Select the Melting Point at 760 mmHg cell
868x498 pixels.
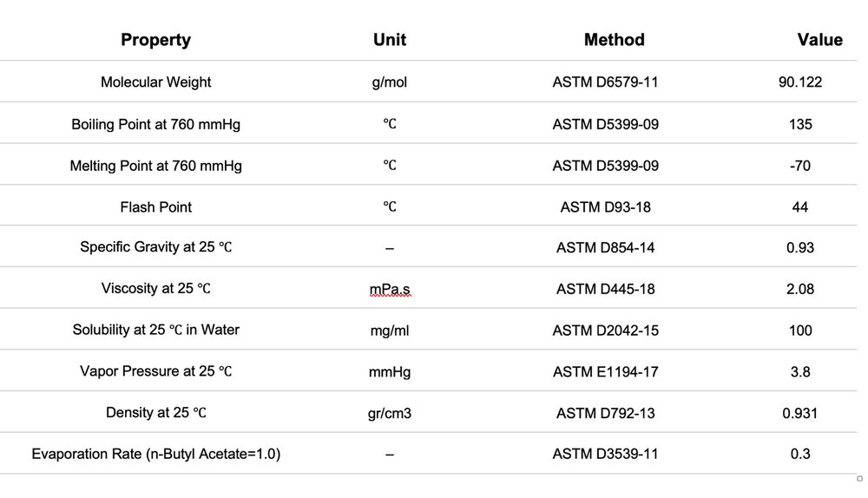[x=155, y=166]
